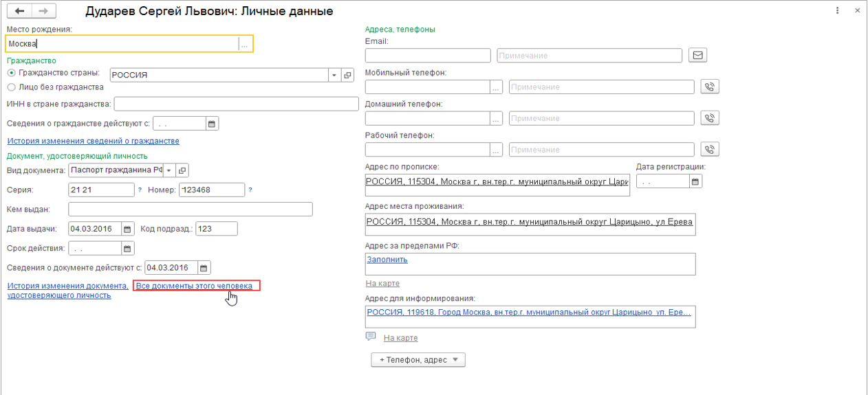Open citizenship country in separate form
Image resolution: width=868 pixels, height=395 pixels.
(x=347, y=76)
